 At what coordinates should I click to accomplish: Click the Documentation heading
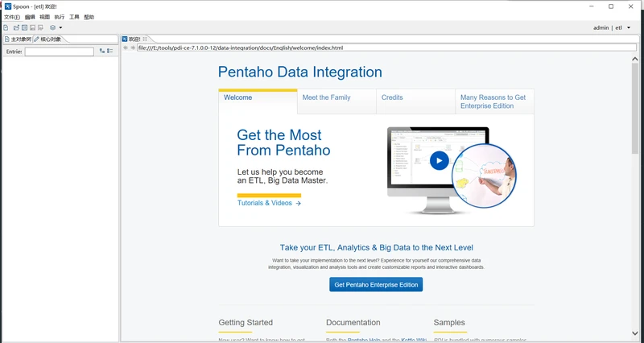353,322
